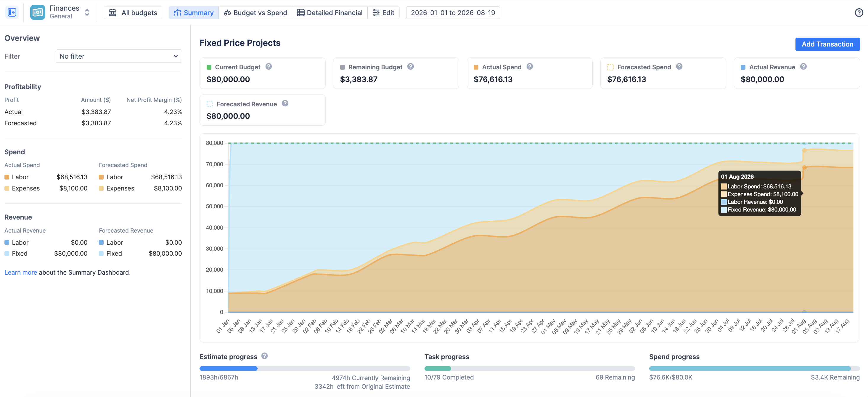Open the Learn more link
Screen dimensions: 868x397
20,272
